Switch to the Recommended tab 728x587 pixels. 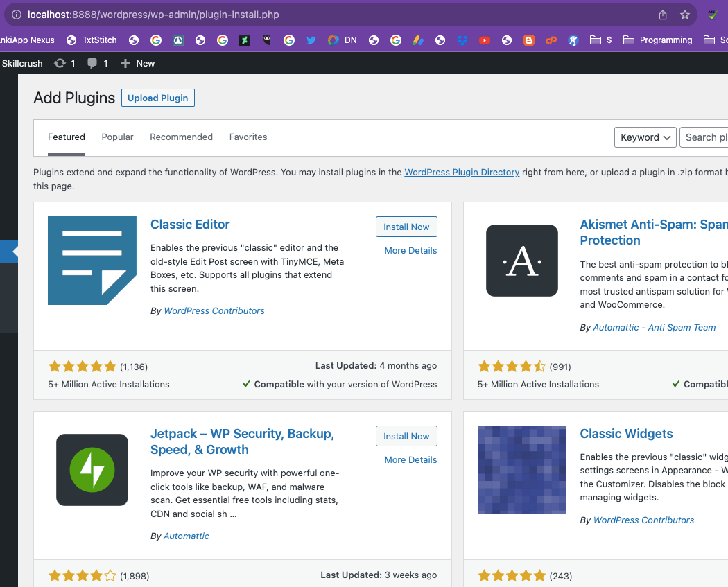click(181, 137)
